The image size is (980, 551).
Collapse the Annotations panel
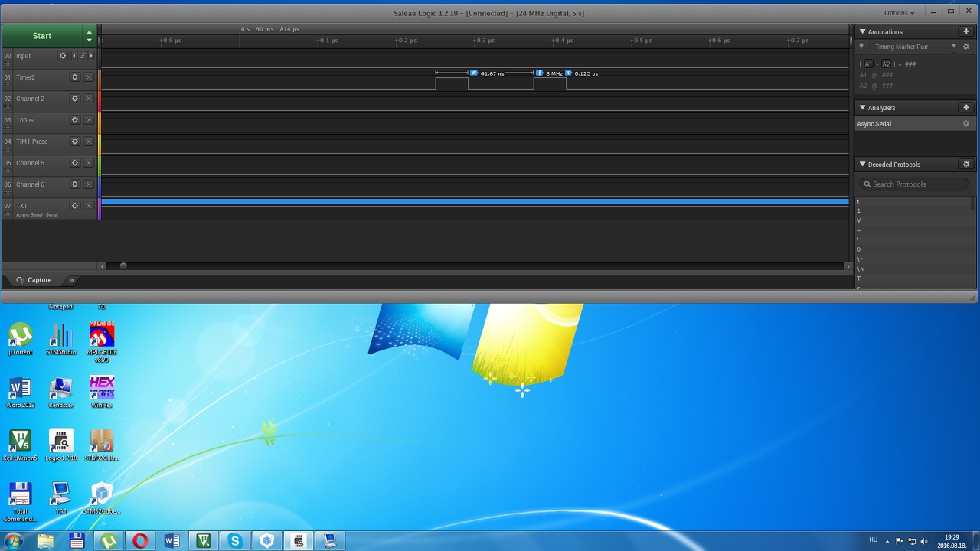tap(863, 32)
